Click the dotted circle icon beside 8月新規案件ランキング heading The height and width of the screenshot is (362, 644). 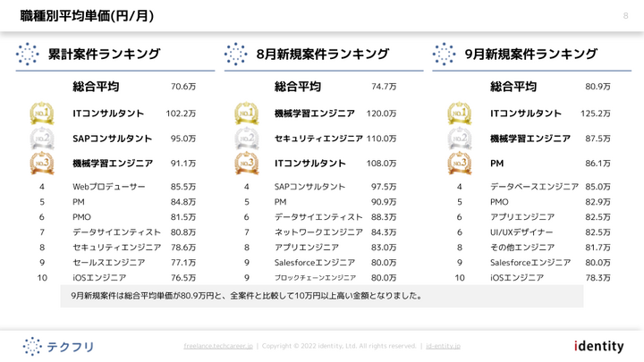tap(236, 55)
